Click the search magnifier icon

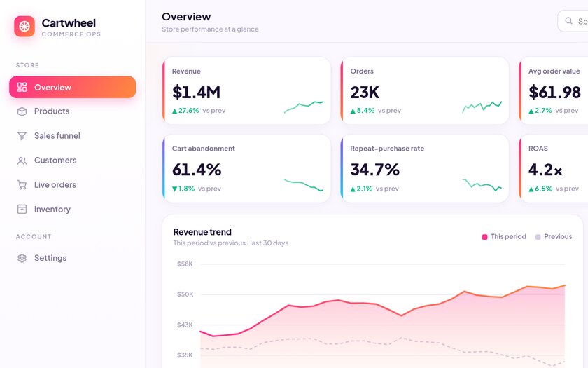(x=568, y=21)
